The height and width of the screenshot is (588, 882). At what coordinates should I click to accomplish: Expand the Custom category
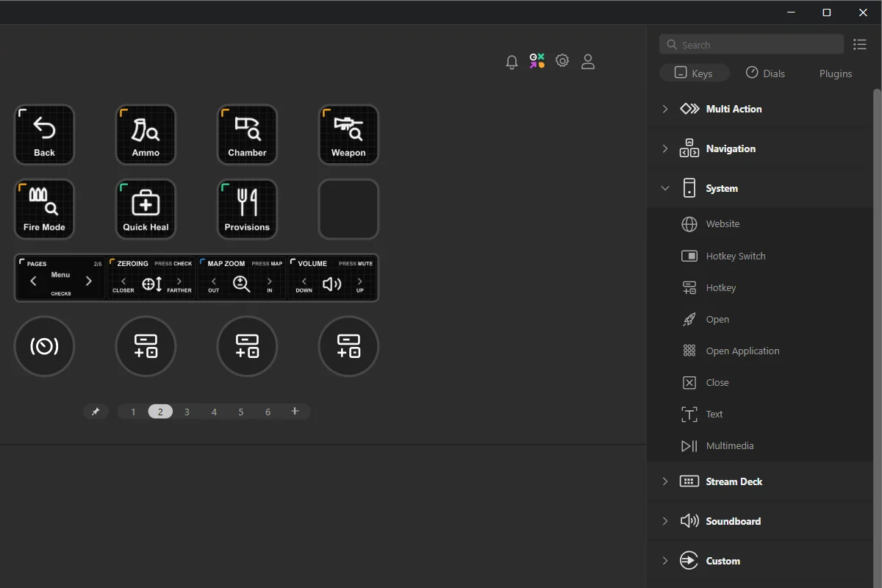point(759,561)
